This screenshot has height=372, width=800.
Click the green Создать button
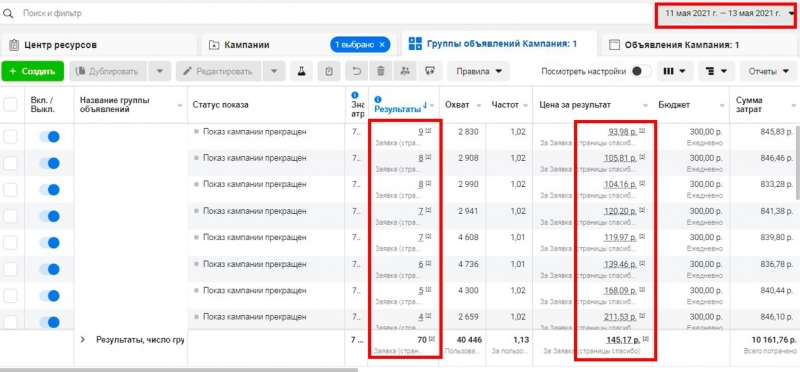point(33,71)
